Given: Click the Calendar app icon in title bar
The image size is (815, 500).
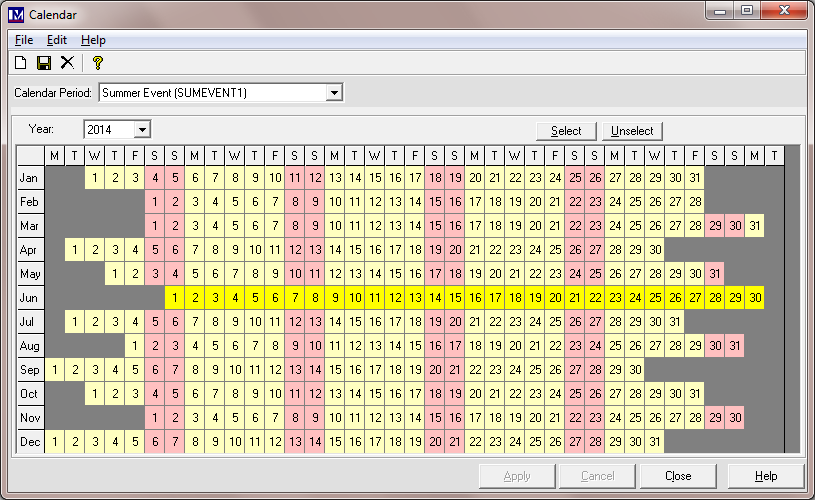Looking at the screenshot, I should click(x=16, y=15).
